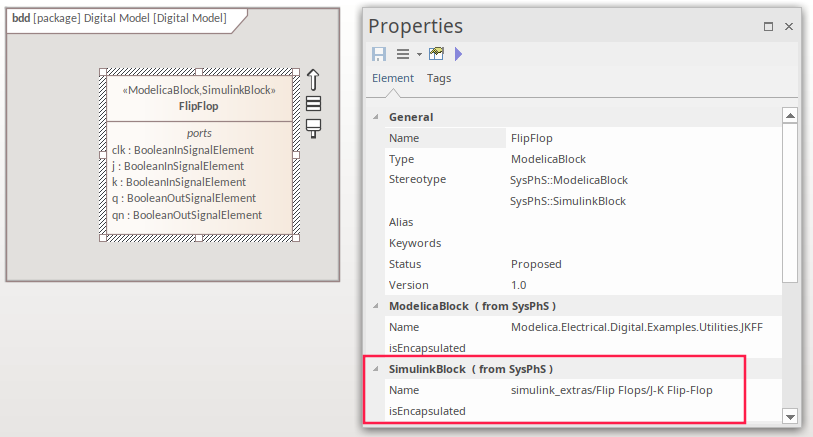Screen dimensions: 813x437
Task: Click the paintbrush icon beside FlipFlop block
Action: pos(313,127)
